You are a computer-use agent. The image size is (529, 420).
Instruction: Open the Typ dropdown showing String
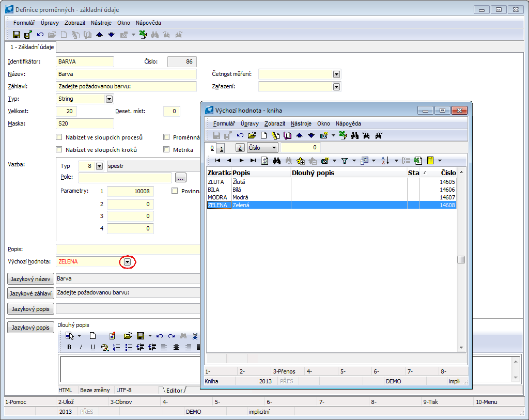point(109,99)
